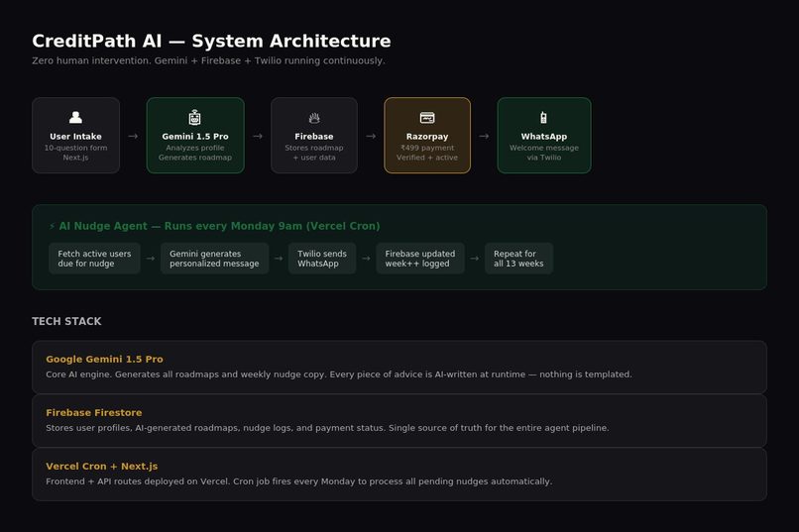Screen dimensions: 799x532
Task: Select the WhatsApp card title
Action: click(543, 137)
